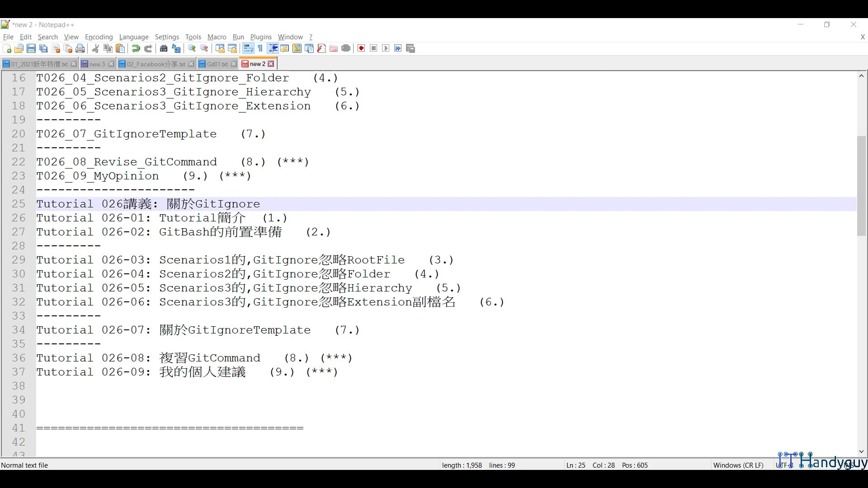
Task: Click the Cut scissors icon
Action: coord(95,48)
